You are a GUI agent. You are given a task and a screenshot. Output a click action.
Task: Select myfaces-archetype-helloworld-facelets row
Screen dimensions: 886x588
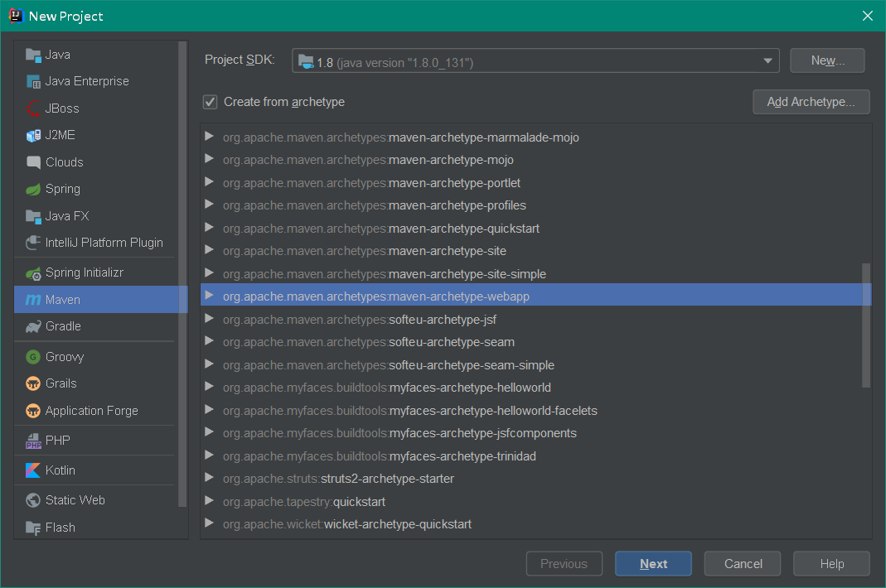point(535,411)
